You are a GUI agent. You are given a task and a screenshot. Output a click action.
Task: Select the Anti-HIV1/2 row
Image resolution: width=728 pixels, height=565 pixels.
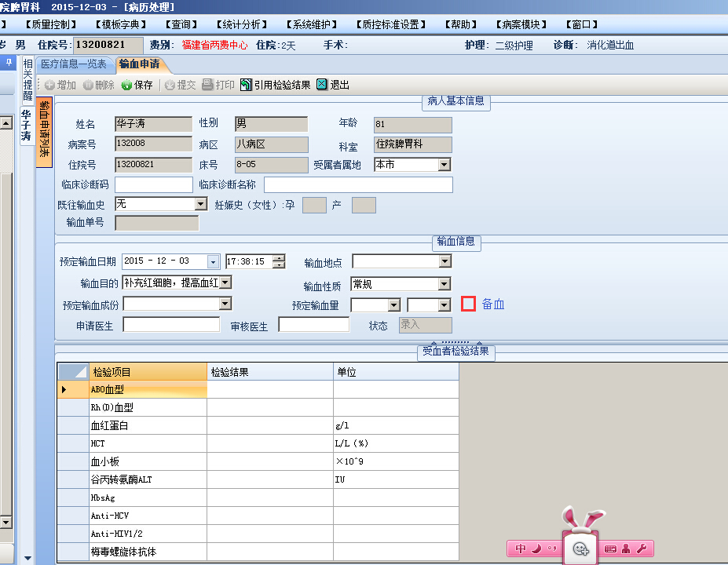tap(258, 534)
